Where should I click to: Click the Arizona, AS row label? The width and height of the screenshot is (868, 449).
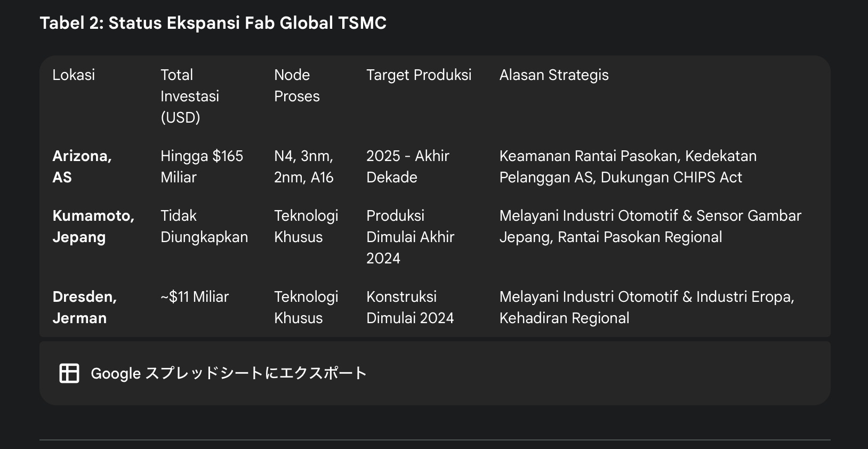(82, 166)
